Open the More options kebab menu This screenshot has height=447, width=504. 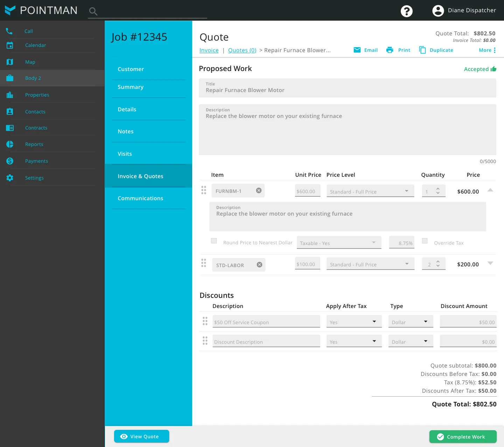point(495,50)
